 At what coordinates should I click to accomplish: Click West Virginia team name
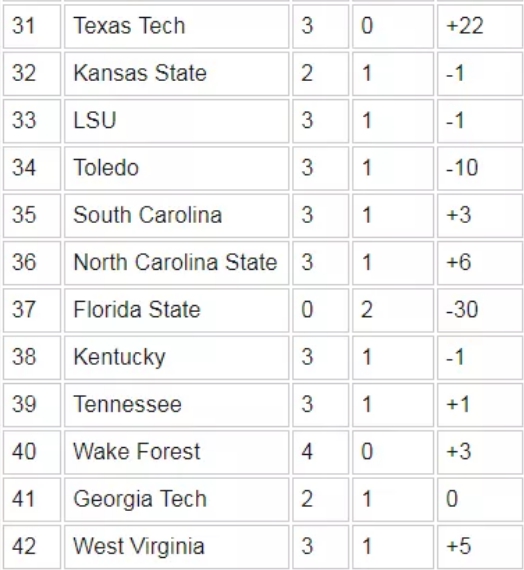coord(139,546)
